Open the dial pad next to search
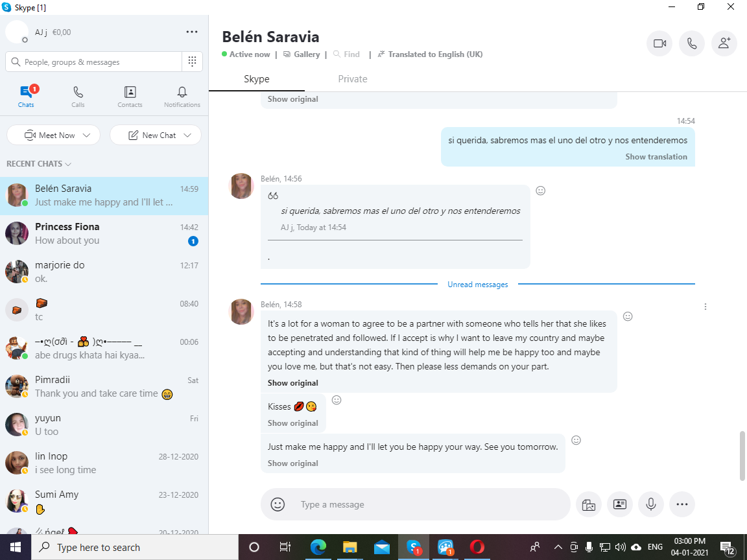The image size is (747, 560). click(x=192, y=62)
